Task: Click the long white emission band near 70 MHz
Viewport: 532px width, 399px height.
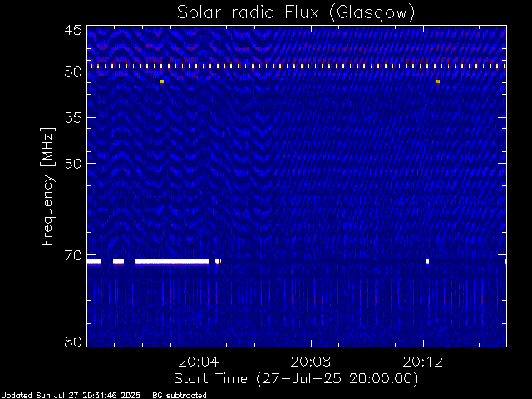Action: click(x=172, y=261)
